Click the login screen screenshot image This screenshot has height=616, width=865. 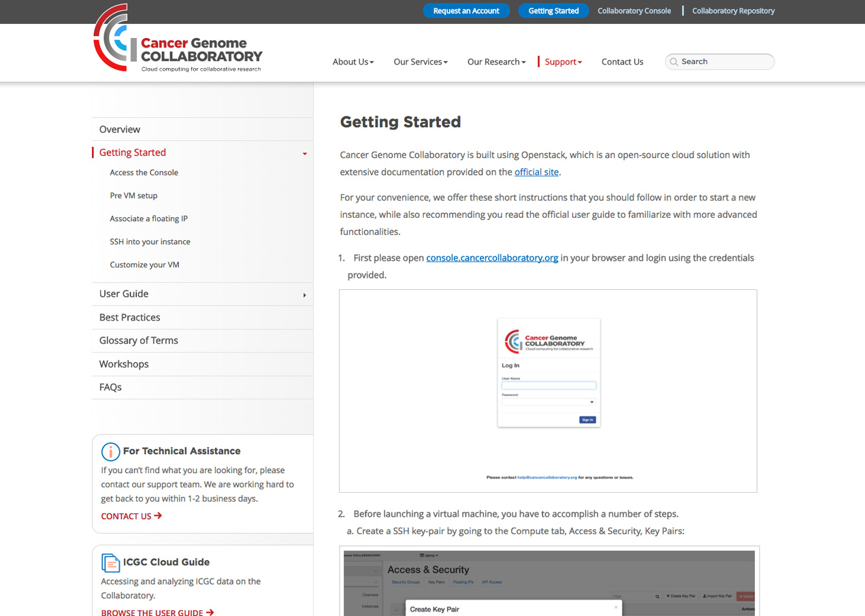(x=548, y=391)
